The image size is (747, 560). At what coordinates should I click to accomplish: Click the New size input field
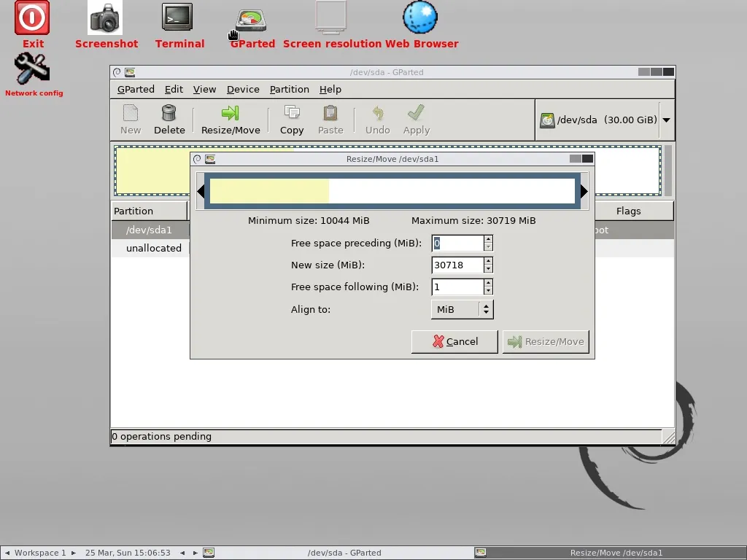click(457, 265)
